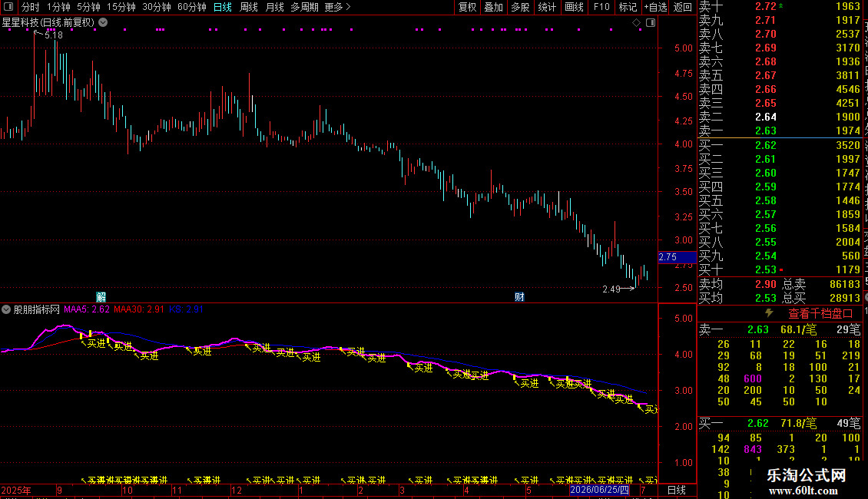Viewport: 868px width, 499px height.
Task: Click the KS: 2.91 indicator value
Action: pos(187,309)
